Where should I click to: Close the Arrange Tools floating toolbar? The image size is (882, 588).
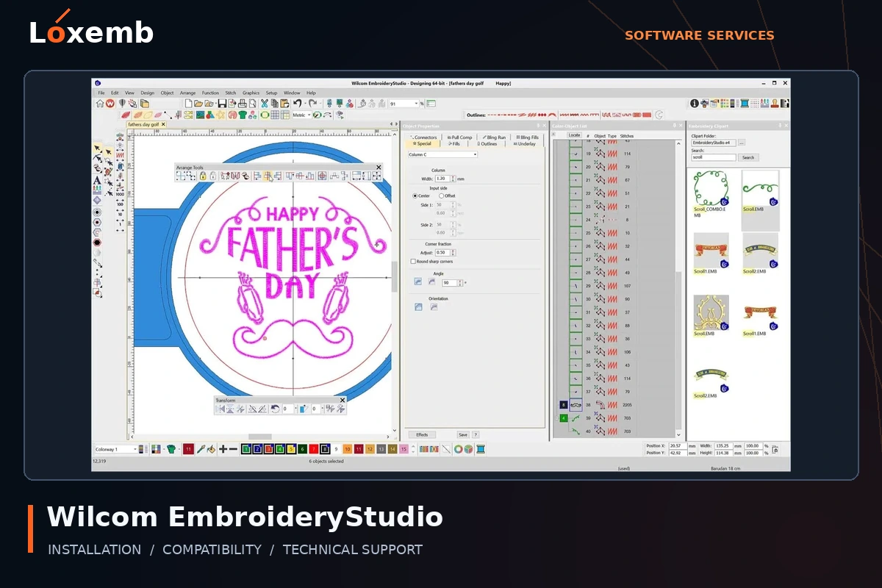click(x=379, y=167)
